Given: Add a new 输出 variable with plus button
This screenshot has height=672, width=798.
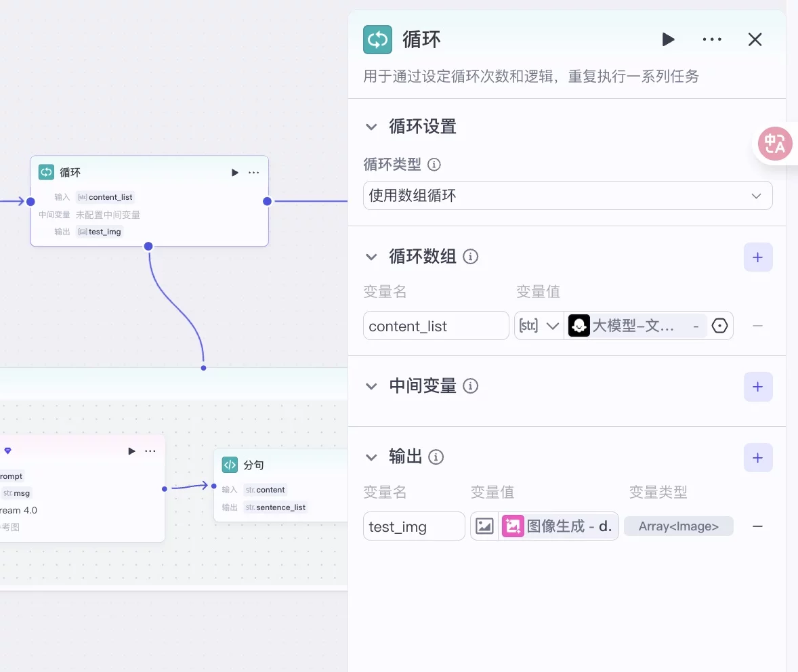Looking at the screenshot, I should (758, 457).
